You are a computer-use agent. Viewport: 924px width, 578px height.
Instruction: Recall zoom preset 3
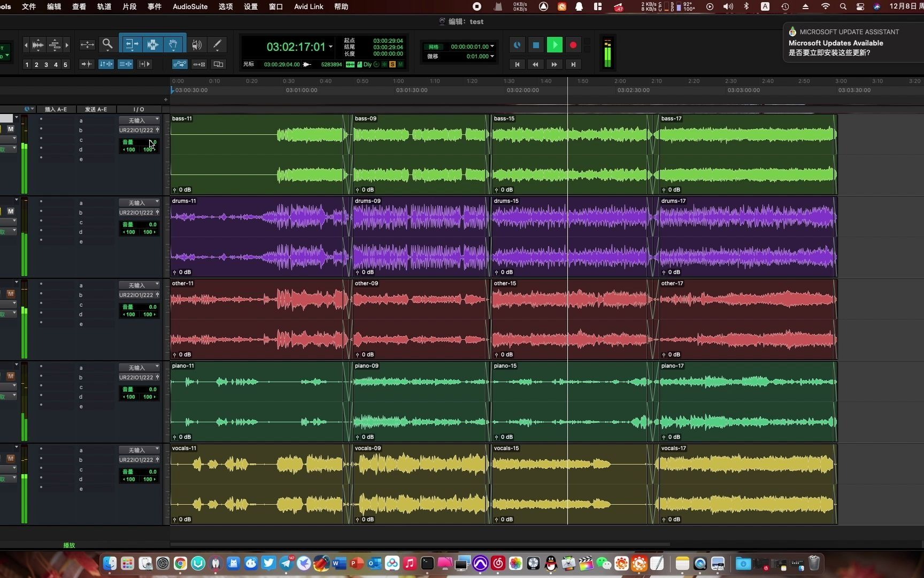tap(46, 65)
